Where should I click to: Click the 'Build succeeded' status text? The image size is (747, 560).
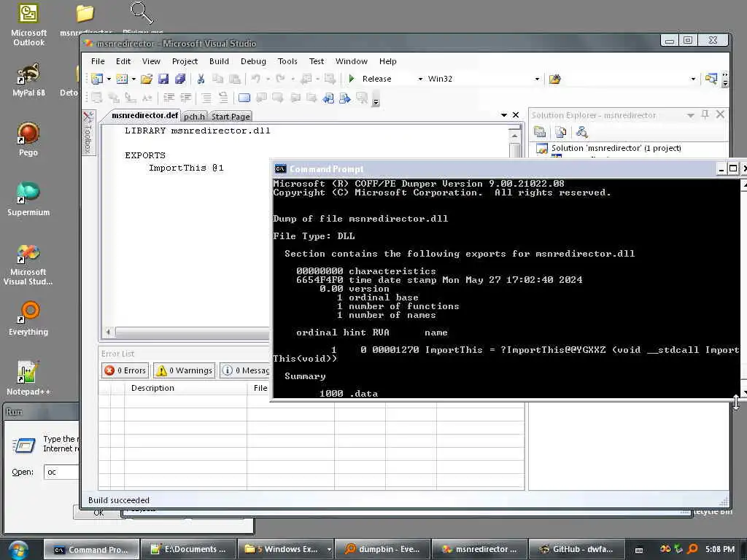click(119, 500)
